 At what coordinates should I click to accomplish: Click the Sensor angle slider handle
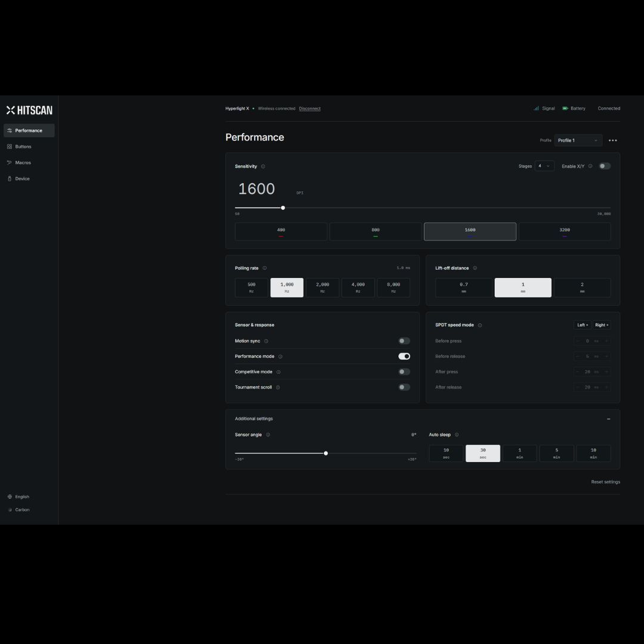326,453
